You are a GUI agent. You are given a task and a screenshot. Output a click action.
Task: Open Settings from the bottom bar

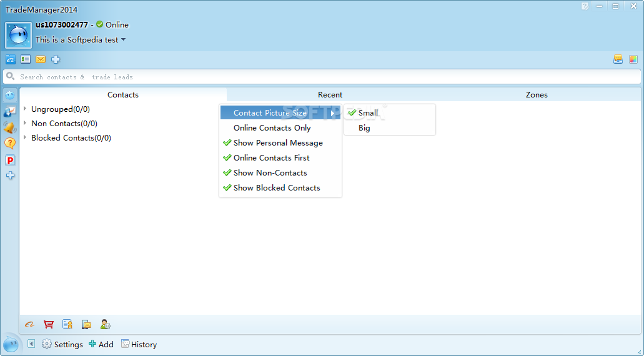62,344
